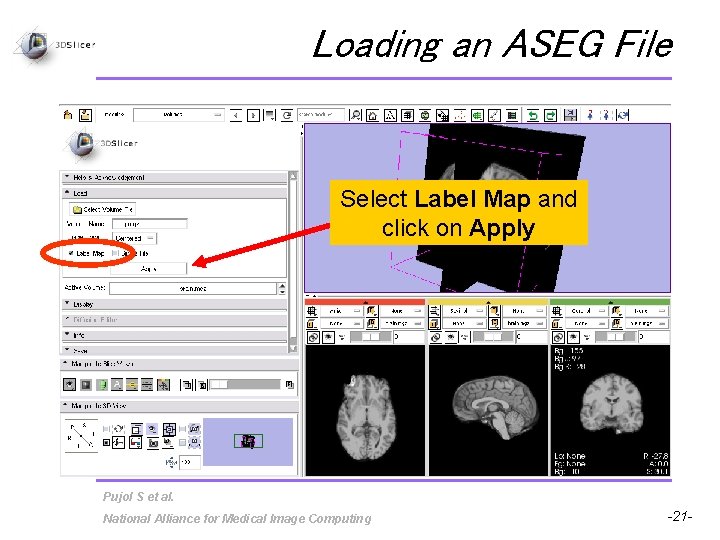The height and width of the screenshot is (540, 720).
Task: Click the Active Volume stepper arrows
Action: [x=282, y=288]
